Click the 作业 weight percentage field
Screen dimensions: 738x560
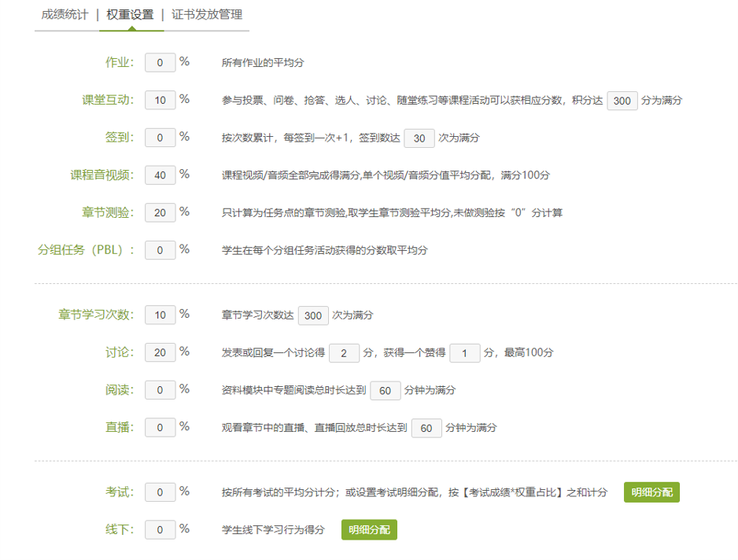click(160, 62)
